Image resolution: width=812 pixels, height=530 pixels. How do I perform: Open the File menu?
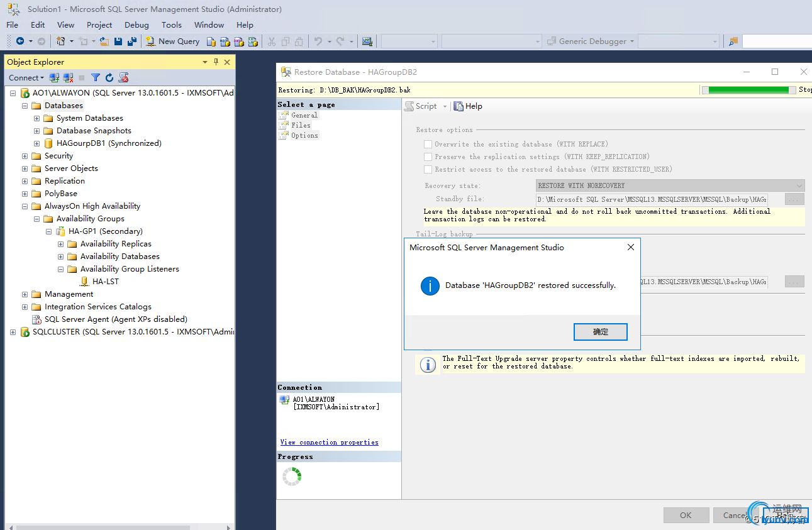tap(12, 25)
